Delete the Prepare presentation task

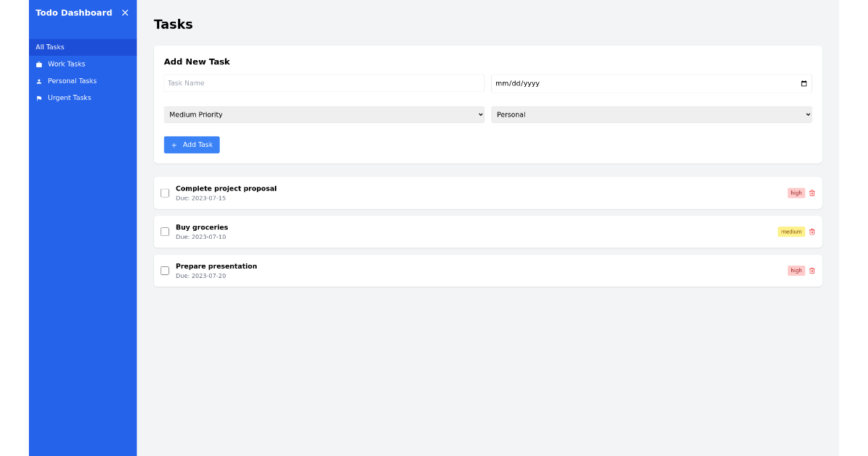[x=812, y=270]
